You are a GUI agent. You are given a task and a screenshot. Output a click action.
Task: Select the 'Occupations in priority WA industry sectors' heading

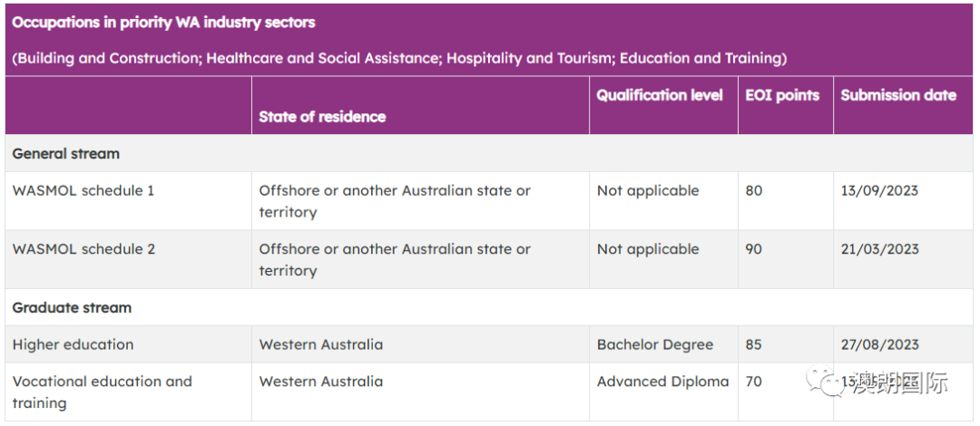point(163,23)
